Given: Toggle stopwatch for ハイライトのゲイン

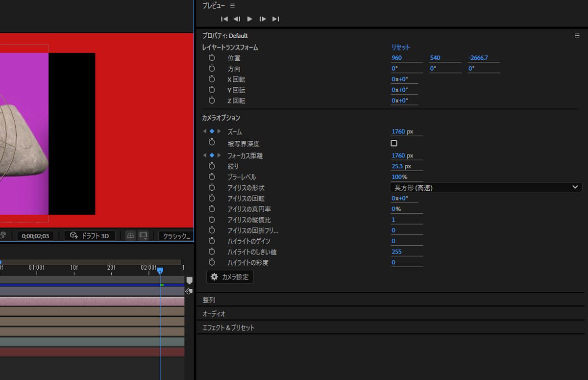Looking at the screenshot, I should [x=212, y=241].
